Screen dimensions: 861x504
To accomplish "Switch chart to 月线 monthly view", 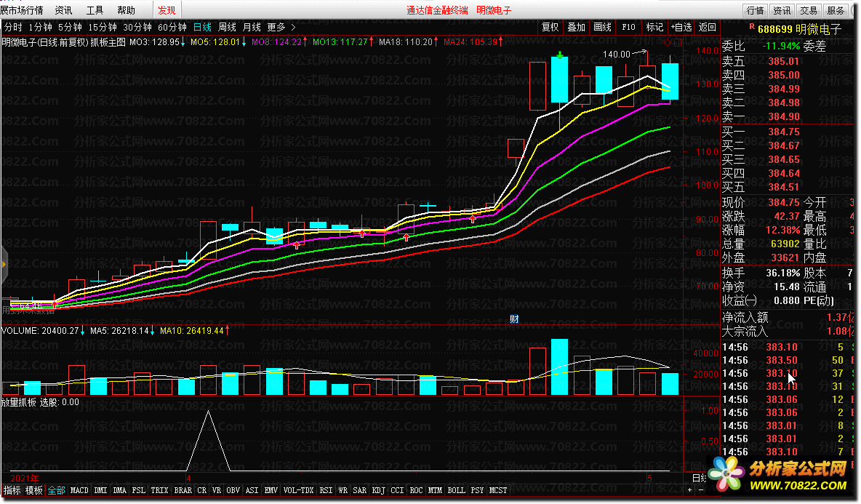I will [252, 27].
